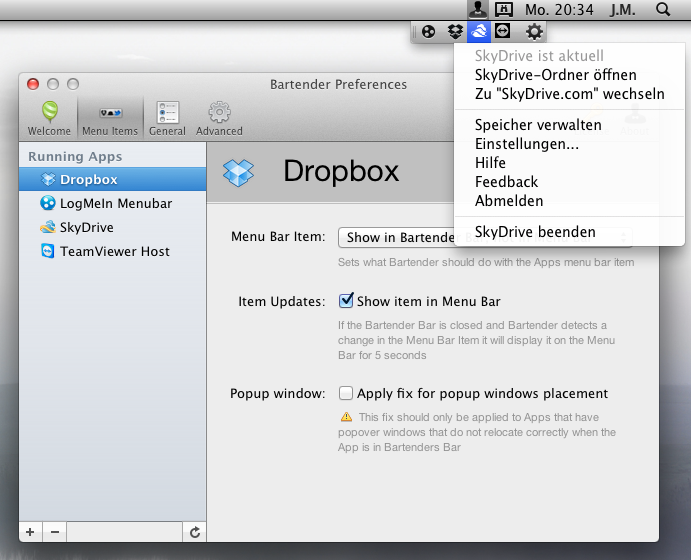Refresh the running apps list
This screenshot has height=560, width=691.
[195, 532]
